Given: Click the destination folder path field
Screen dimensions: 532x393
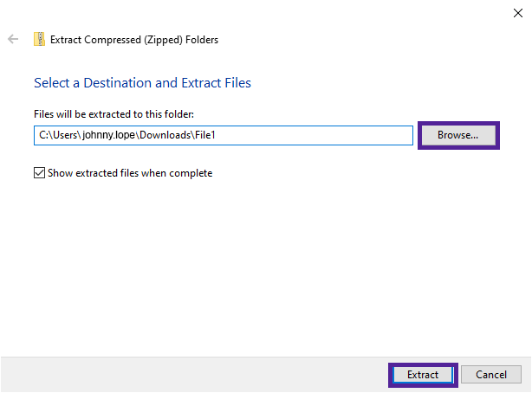Looking at the screenshot, I should tap(224, 135).
